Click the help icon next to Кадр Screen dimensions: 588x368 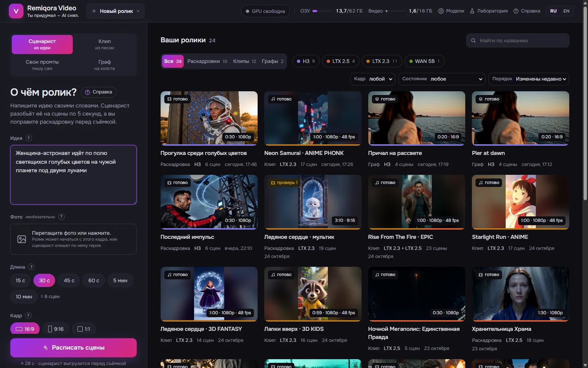(28, 315)
